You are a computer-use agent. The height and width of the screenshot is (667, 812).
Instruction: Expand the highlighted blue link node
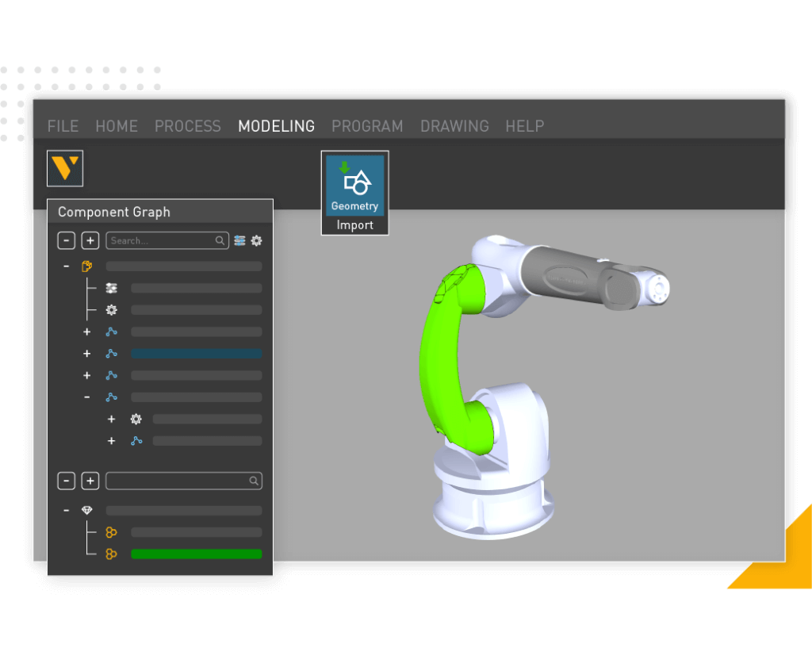(x=87, y=354)
